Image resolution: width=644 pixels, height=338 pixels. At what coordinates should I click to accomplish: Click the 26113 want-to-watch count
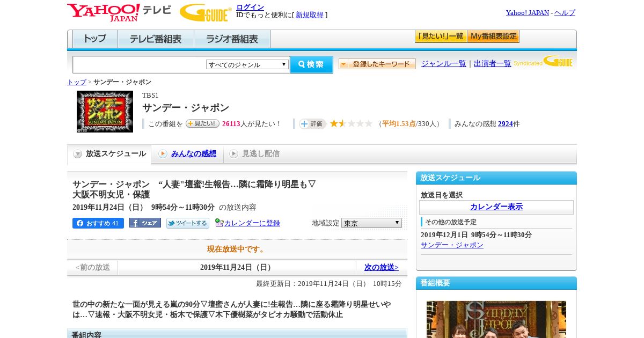pyautogui.click(x=231, y=124)
